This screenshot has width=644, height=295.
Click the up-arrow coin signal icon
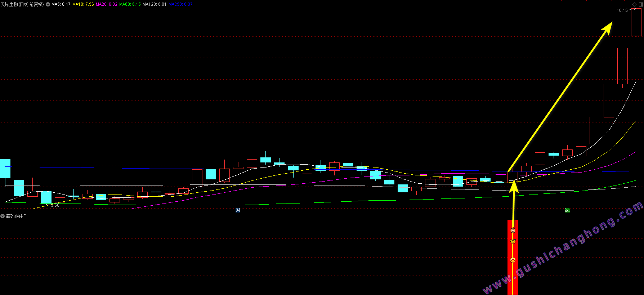tap(513, 260)
